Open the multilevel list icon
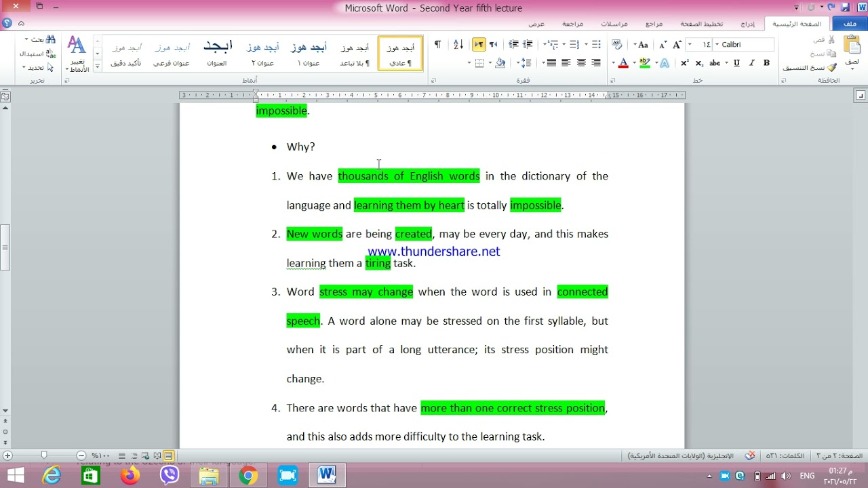 (552, 45)
